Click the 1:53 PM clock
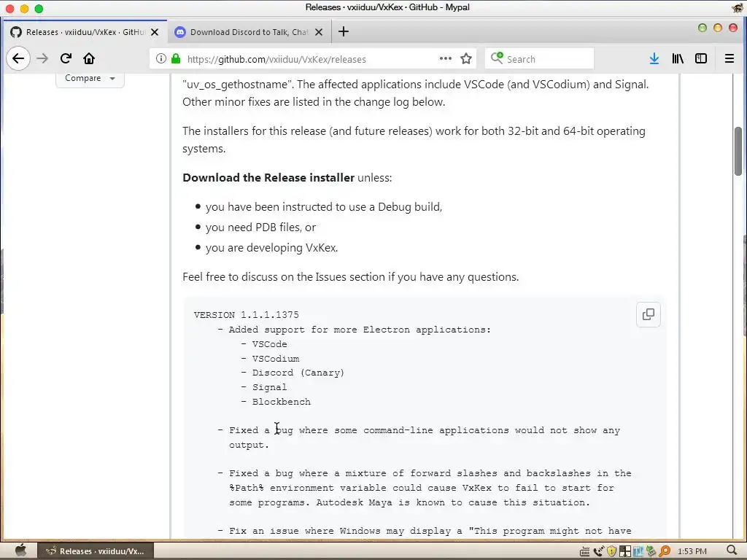Screen dimensions: 747x560 pyautogui.click(x=692, y=551)
